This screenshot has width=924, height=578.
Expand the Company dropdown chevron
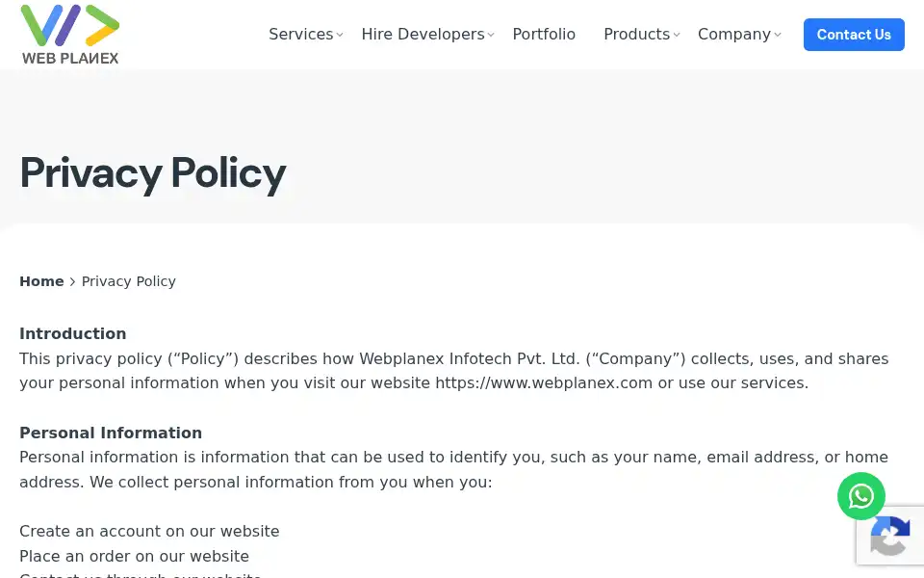(x=778, y=35)
